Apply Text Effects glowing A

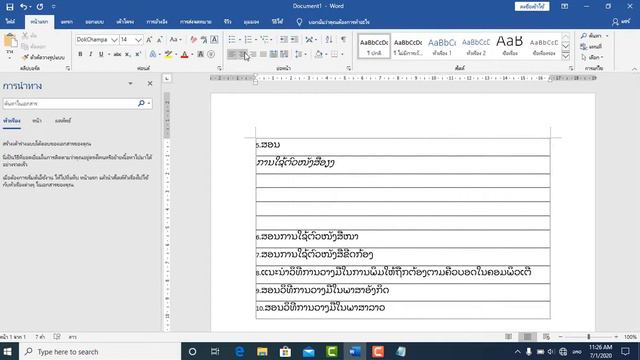[153, 54]
